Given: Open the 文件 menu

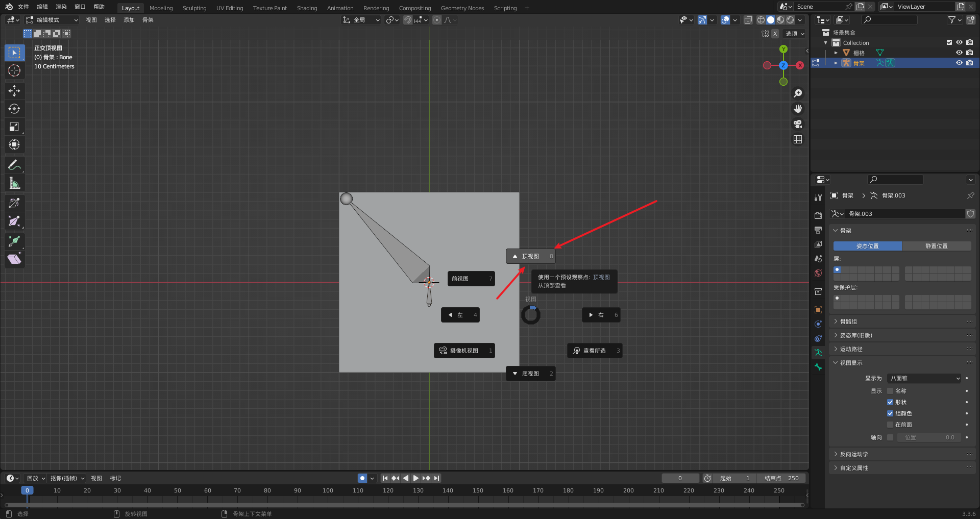Looking at the screenshot, I should [23, 7].
